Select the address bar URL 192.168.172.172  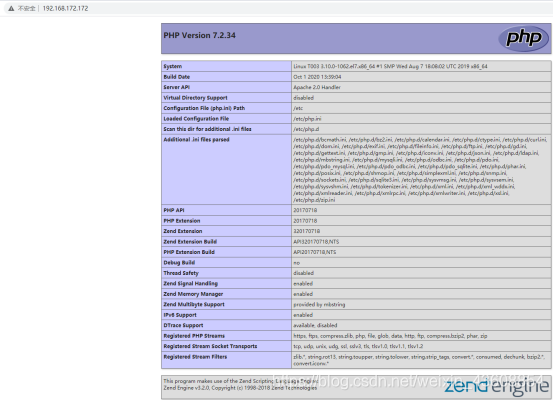click(x=65, y=8)
